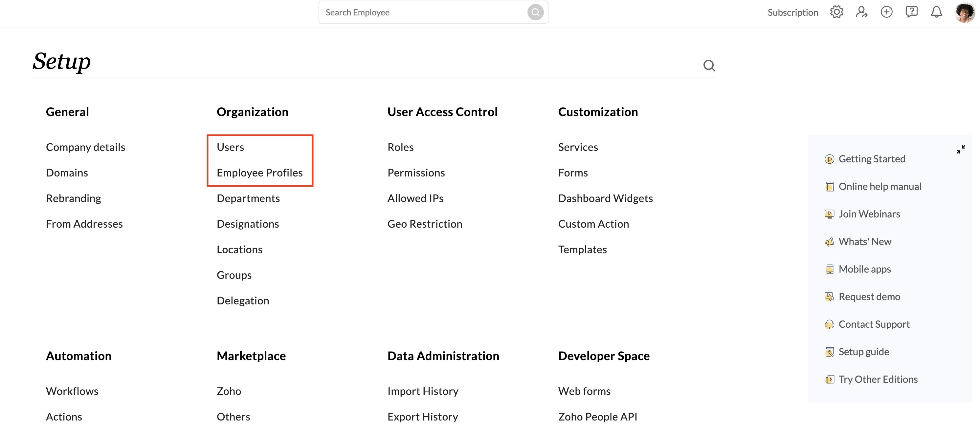Click the Settings gear icon
This screenshot has width=980, height=431.
pos(836,12)
